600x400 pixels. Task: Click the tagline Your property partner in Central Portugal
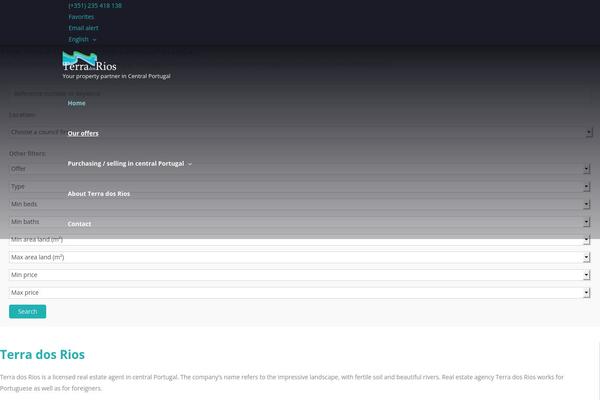[116, 76]
